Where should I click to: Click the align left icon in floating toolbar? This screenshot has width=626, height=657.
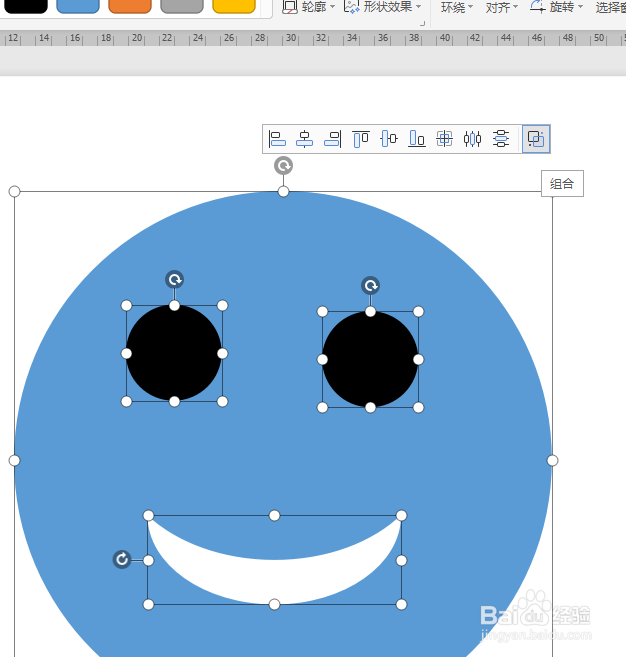click(x=277, y=139)
